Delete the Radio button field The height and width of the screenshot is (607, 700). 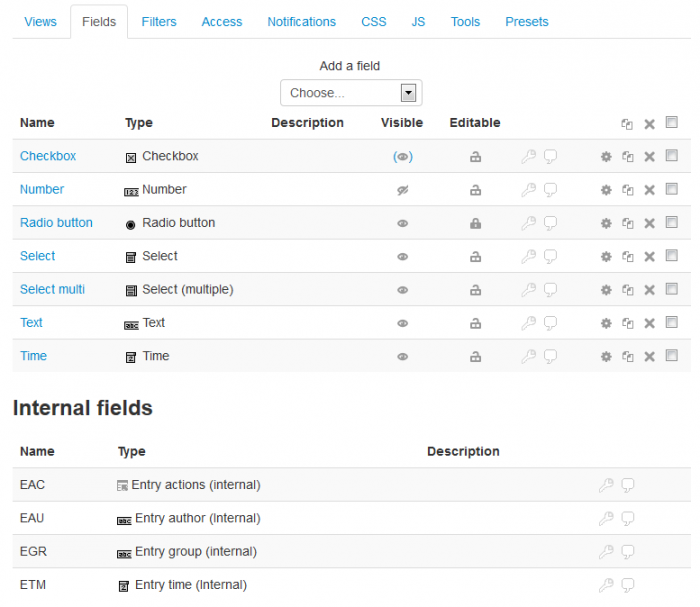[649, 224]
